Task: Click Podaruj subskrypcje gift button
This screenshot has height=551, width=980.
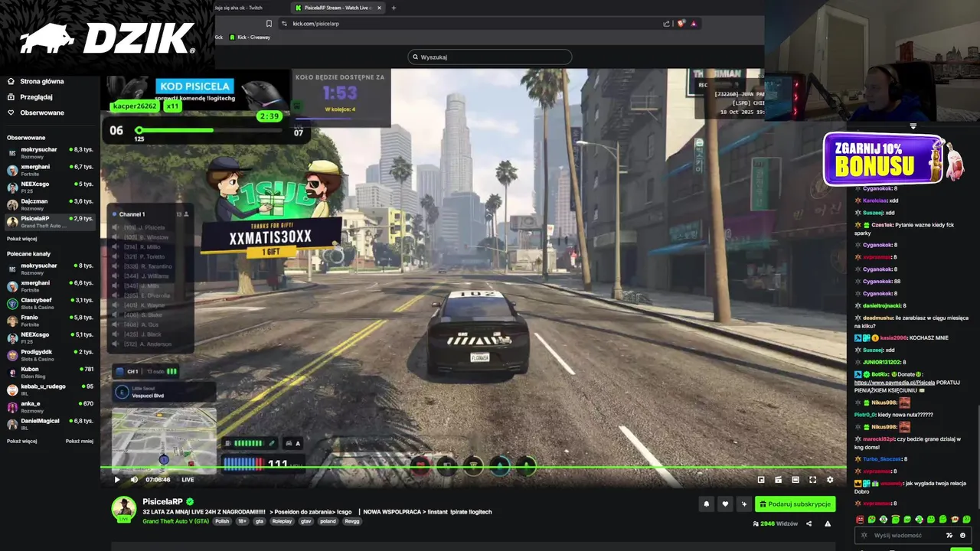Action: pos(795,504)
